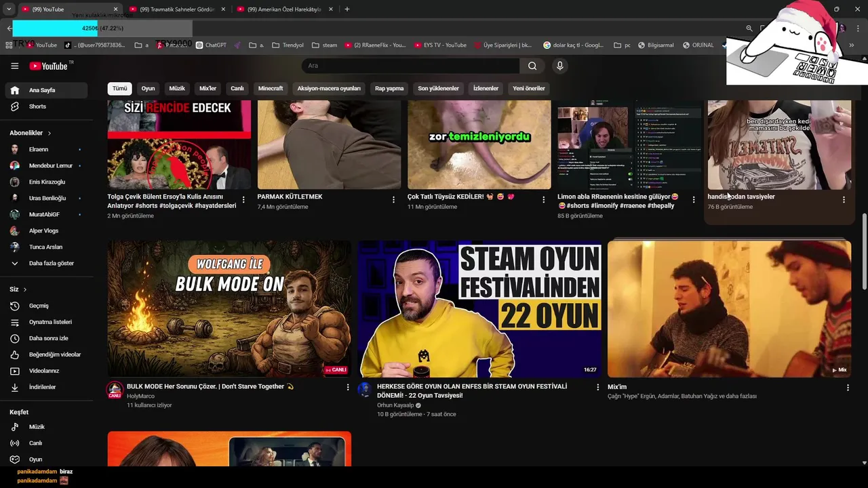868x488 pixels.
Task: Open options for Limon abla short
Action: (693, 200)
